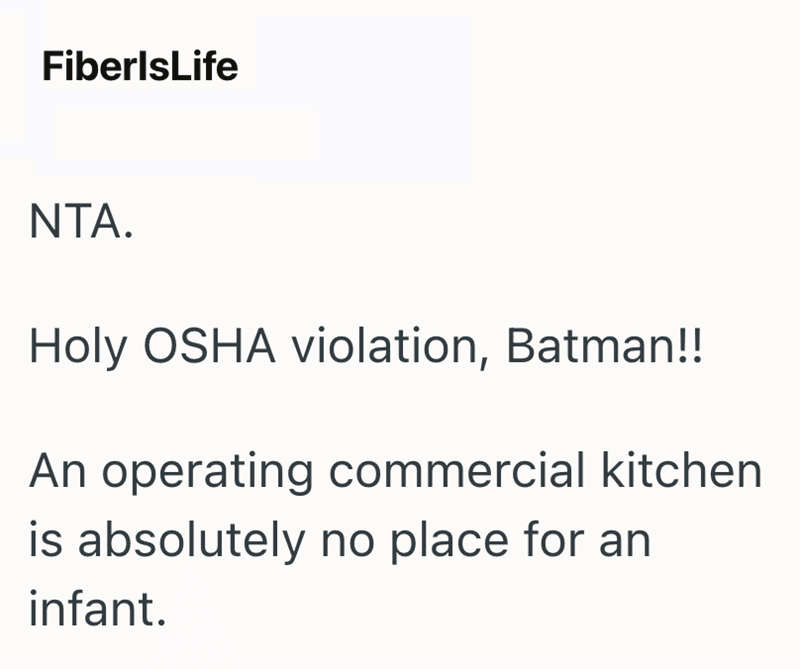This screenshot has width=800, height=669.
Task: Select the word OSHA
Action: pos(209,345)
